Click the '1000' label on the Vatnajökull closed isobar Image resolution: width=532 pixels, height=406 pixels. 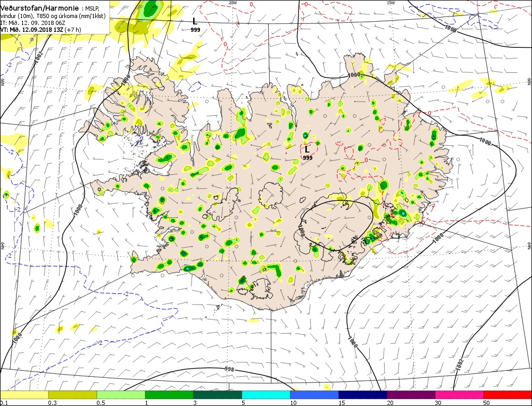pyautogui.click(x=302, y=230)
